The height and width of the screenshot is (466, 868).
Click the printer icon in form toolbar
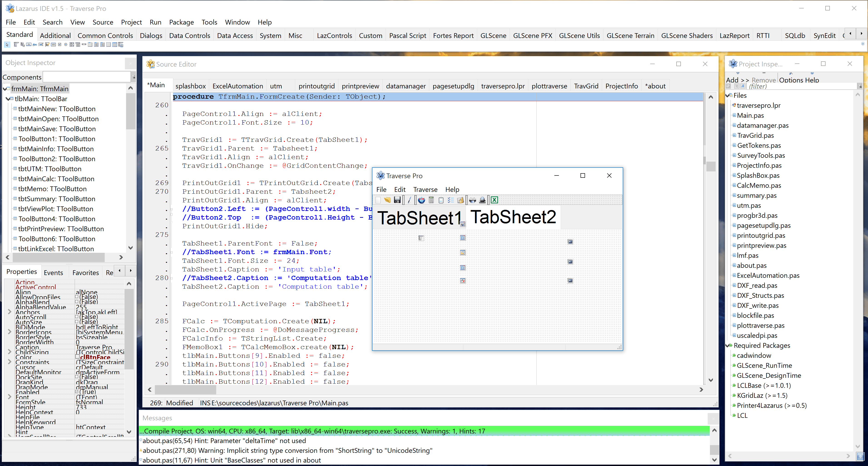472,200
